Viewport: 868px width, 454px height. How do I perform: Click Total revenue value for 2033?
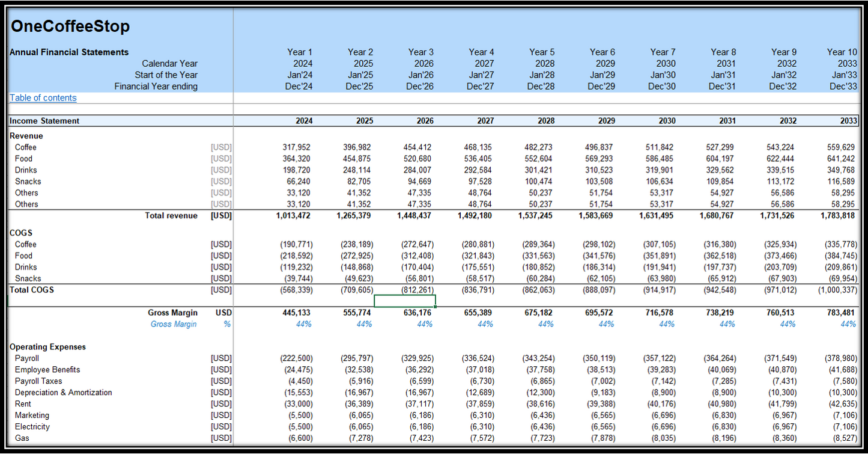tap(837, 216)
